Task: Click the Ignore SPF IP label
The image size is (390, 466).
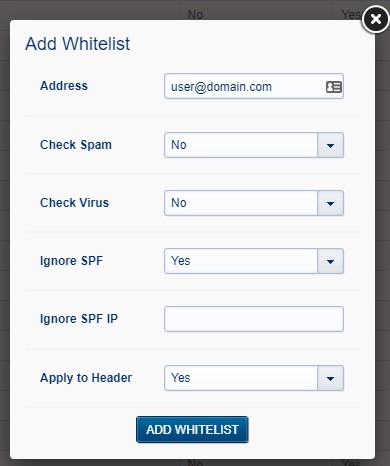Action: 79,319
